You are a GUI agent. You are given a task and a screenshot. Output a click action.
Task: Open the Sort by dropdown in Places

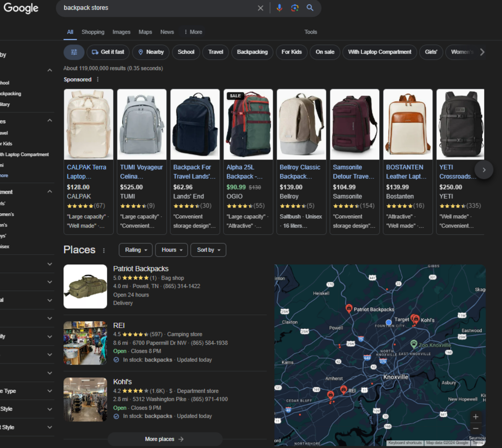pos(208,250)
